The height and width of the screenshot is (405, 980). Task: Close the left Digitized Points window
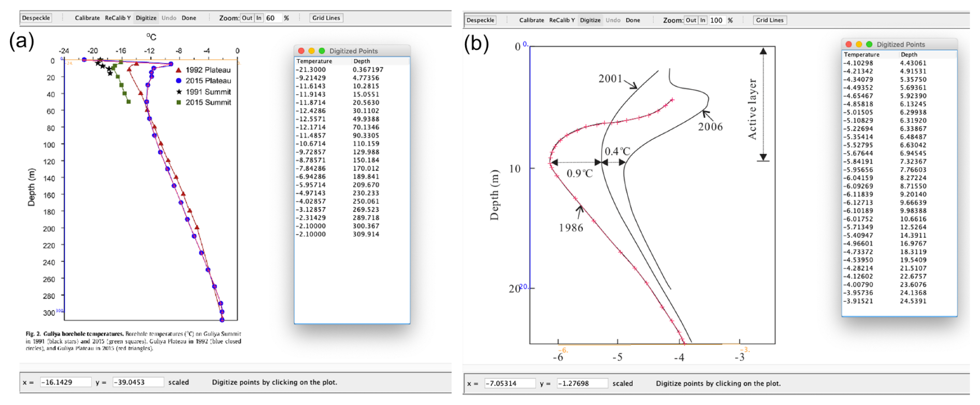301,51
